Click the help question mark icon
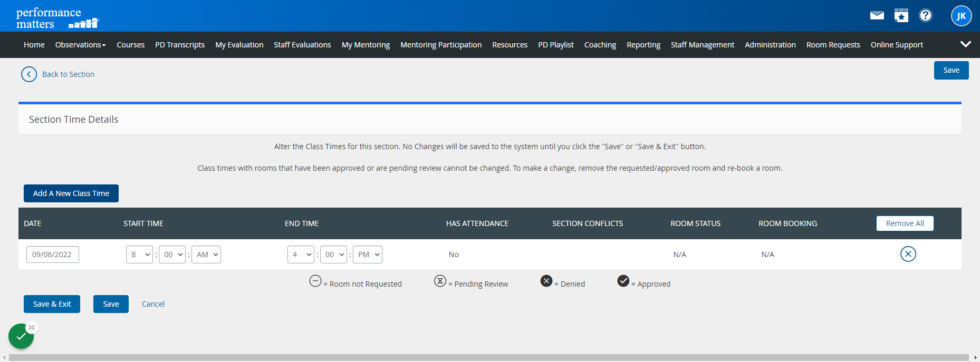The height and width of the screenshot is (362, 980). pos(926,15)
